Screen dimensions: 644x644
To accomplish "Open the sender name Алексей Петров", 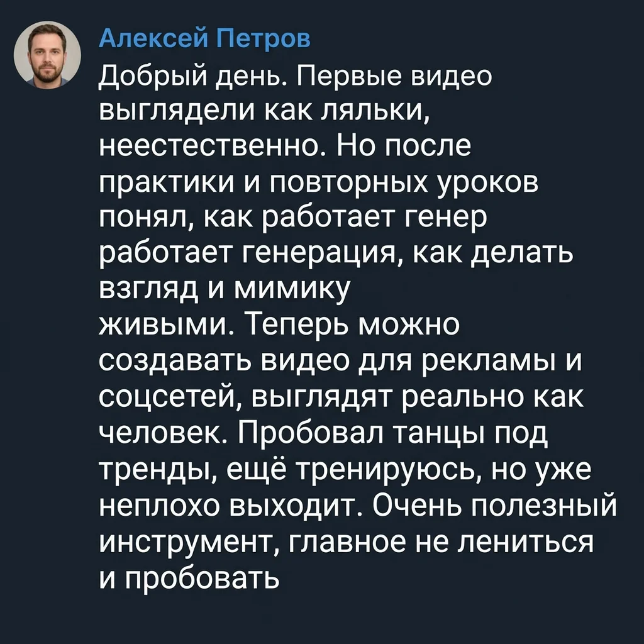I will click(205, 39).
